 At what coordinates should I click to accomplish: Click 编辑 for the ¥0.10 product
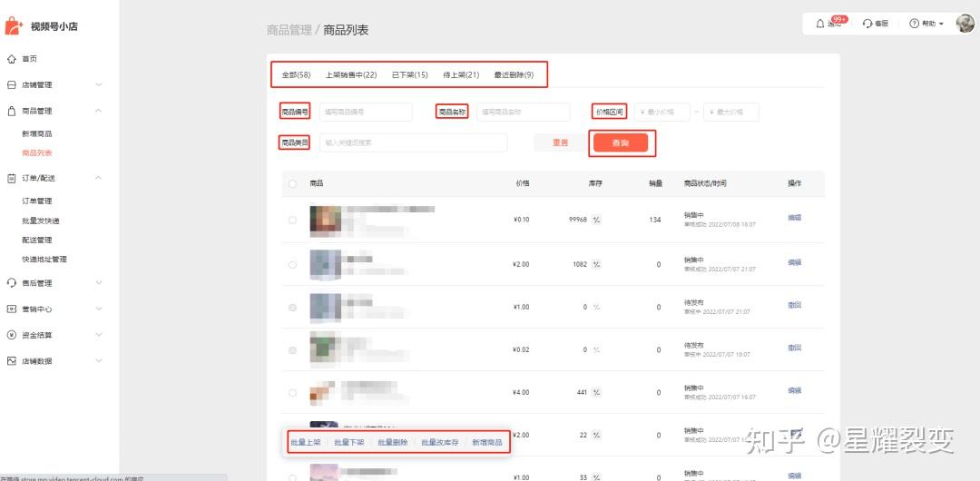coord(794,218)
